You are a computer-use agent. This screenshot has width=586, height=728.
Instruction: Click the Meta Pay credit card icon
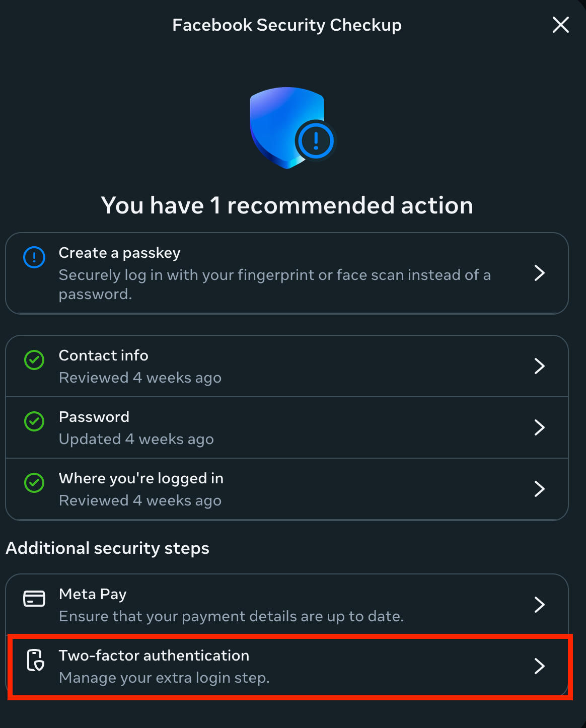pos(34,599)
